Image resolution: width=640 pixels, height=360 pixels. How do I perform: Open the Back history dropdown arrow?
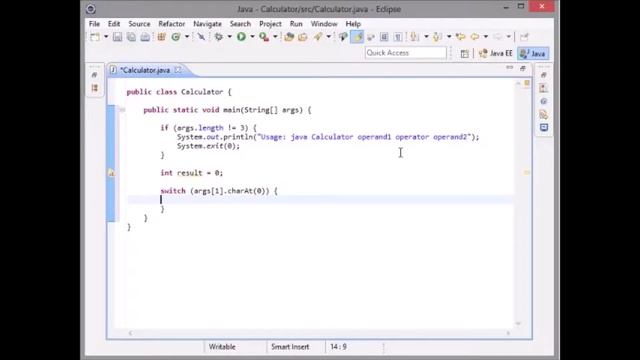[x=486, y=37]
